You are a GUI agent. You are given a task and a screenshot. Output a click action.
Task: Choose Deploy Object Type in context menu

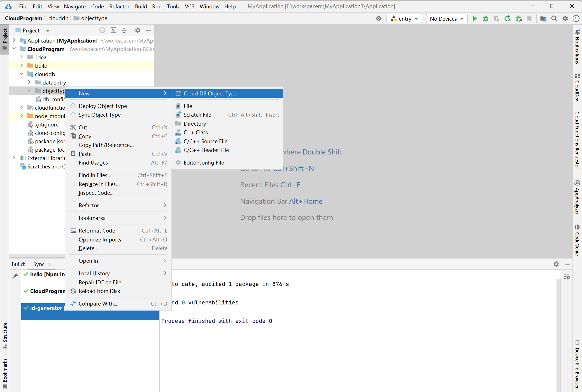coord(103,106)
